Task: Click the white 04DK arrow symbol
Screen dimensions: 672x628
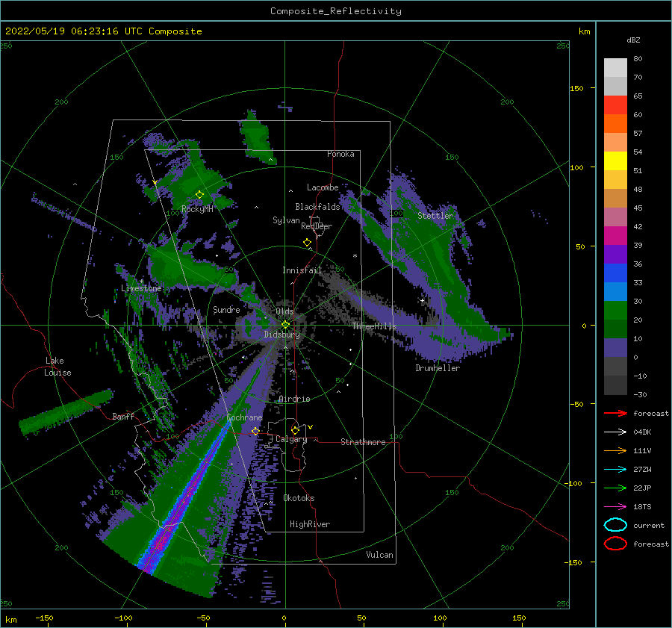Action: (615, 432)
